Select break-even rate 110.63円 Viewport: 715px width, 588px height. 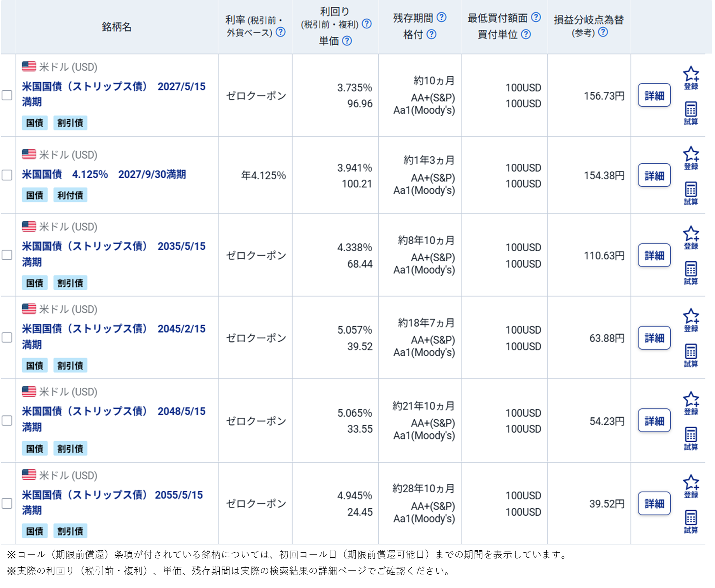(x=604, y=256)
